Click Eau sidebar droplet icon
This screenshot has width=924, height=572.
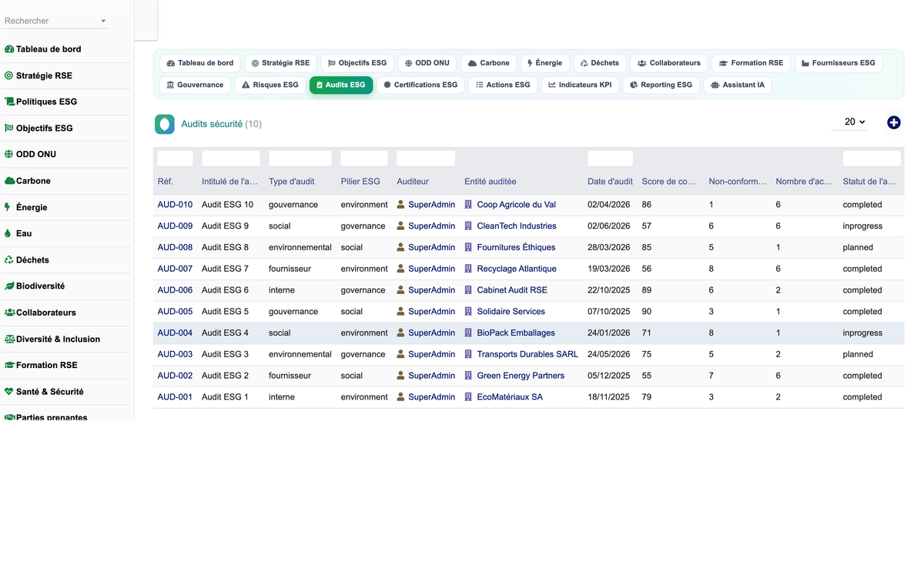tap(8, 233)
